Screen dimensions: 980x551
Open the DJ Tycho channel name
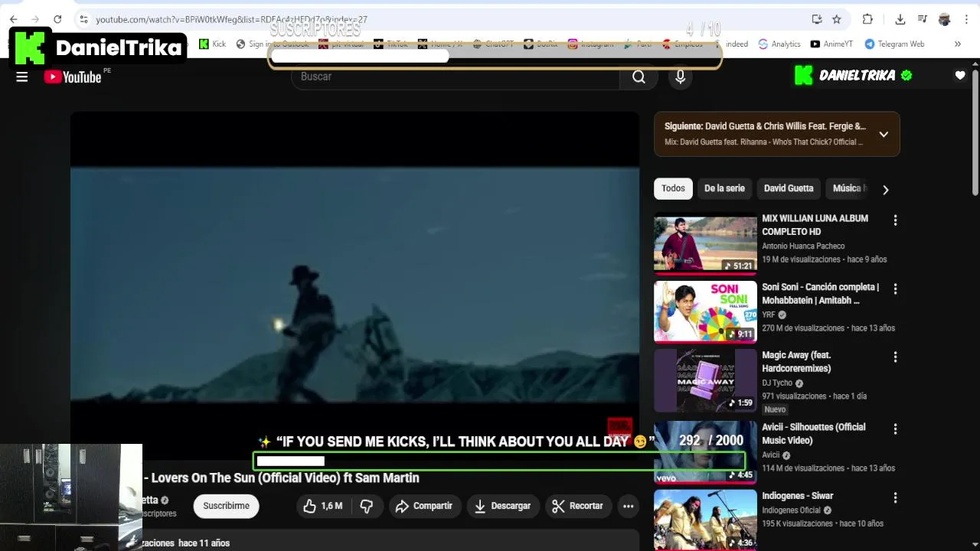[777, 383]
